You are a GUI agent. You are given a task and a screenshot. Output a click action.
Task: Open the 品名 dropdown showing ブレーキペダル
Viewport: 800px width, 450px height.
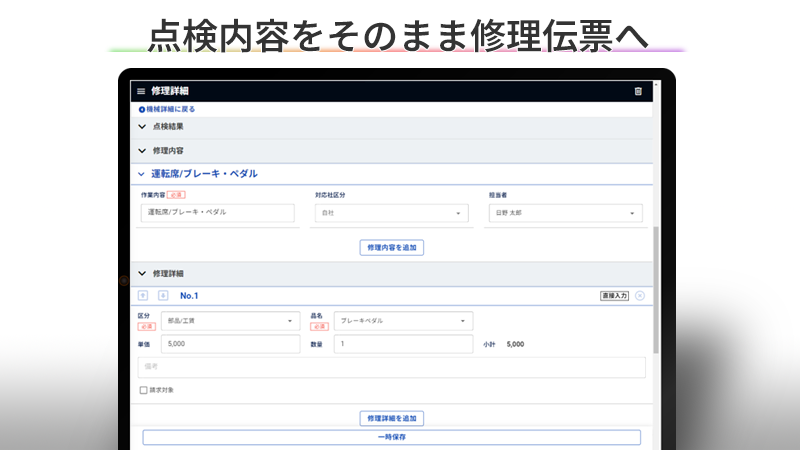point(403,321)
